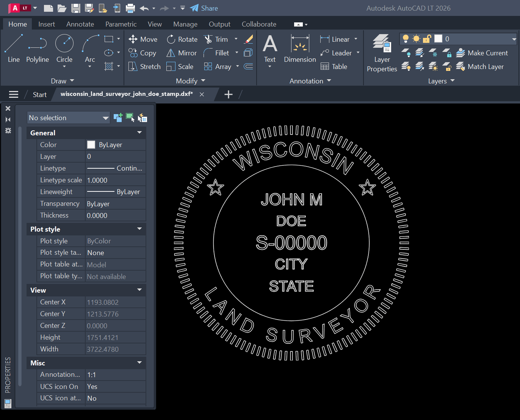Activate the Trim tool

coord(216,39)
